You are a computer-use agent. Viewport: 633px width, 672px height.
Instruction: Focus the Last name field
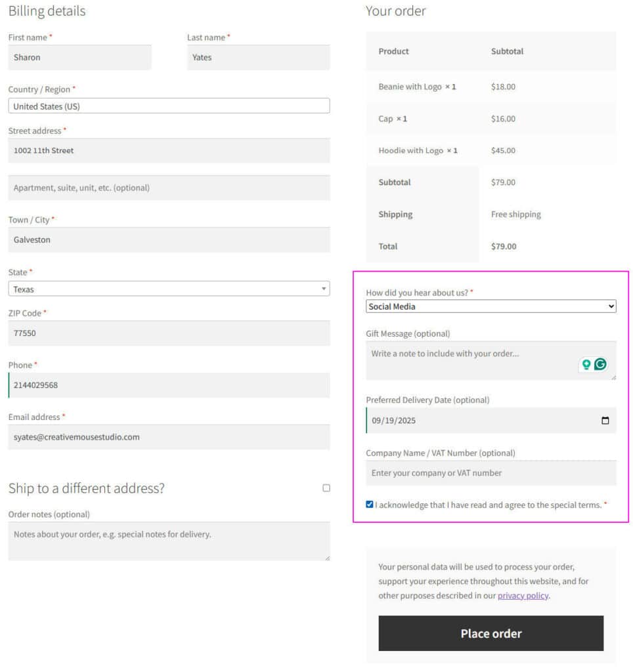(x=258, y=58)
